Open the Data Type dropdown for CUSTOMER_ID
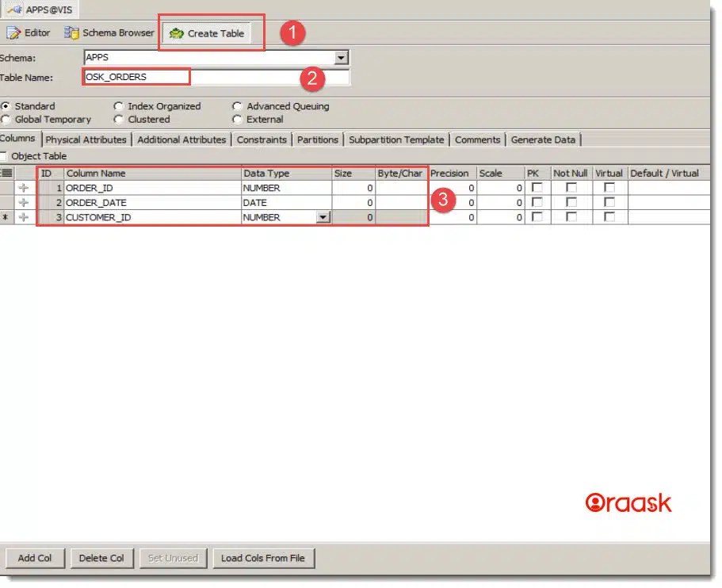The image size is (722, 588). point(323,217)
